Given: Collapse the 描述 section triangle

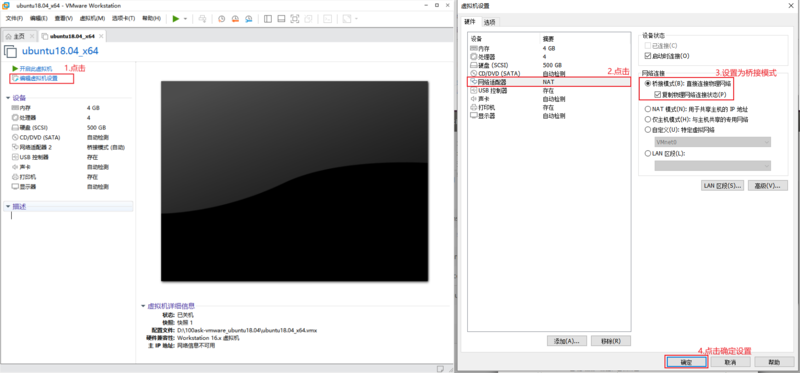Looking at the screenshot, I should point(8,207).
